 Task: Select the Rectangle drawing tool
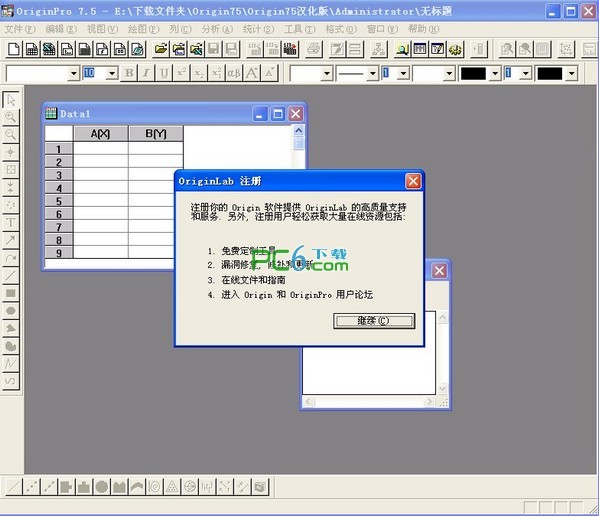pyautogui.click(x=11, y=293)
